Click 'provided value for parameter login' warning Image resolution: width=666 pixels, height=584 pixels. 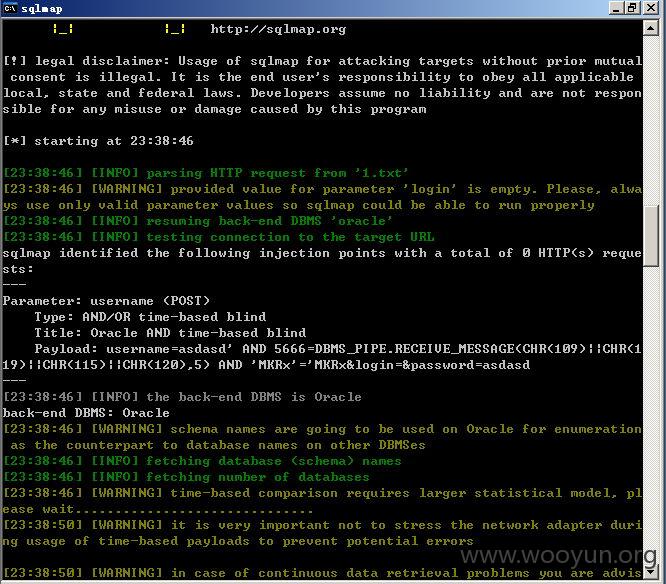322,197
